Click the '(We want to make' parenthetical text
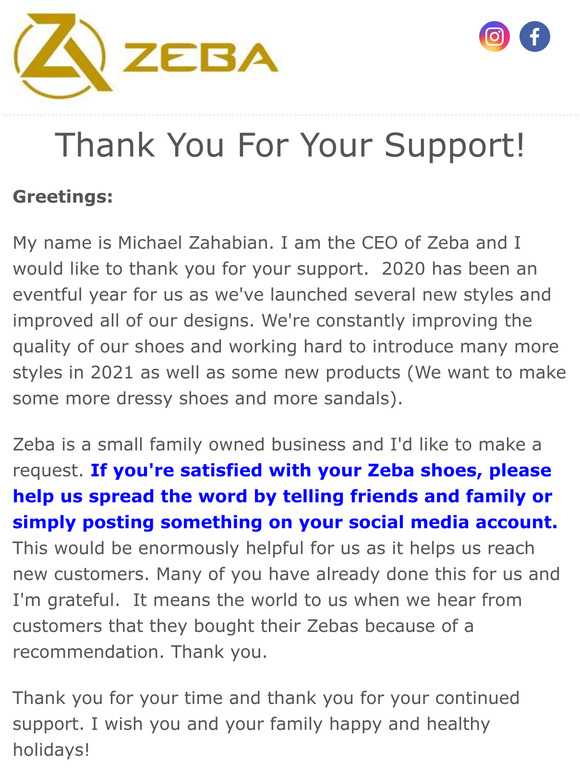The width and height of the screenshot is (580, 774). pyautogui.click(x=487, y=372)
